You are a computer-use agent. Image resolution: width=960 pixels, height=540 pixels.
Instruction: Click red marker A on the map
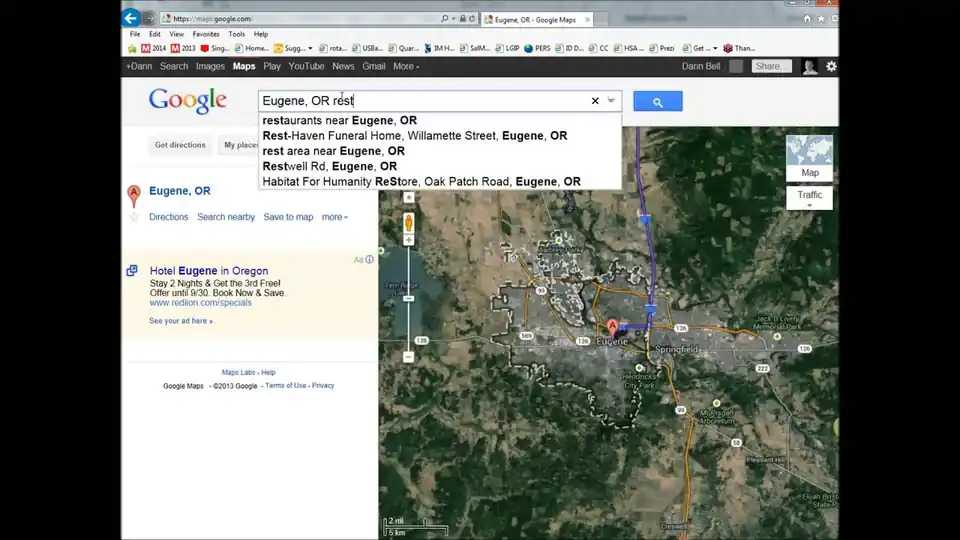tap(612, 328)
